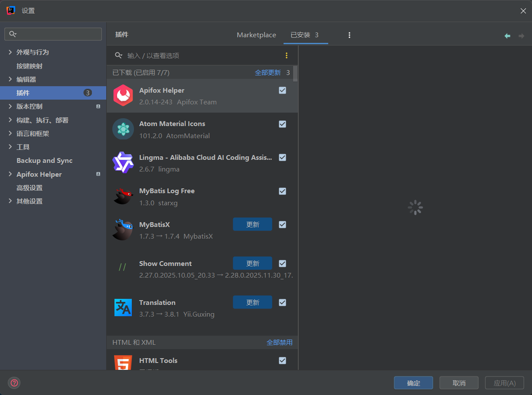This screenshot has height=395, width=532.
Task: Disable Atom Material Icons checkbox
Action: tap(282, 124)
